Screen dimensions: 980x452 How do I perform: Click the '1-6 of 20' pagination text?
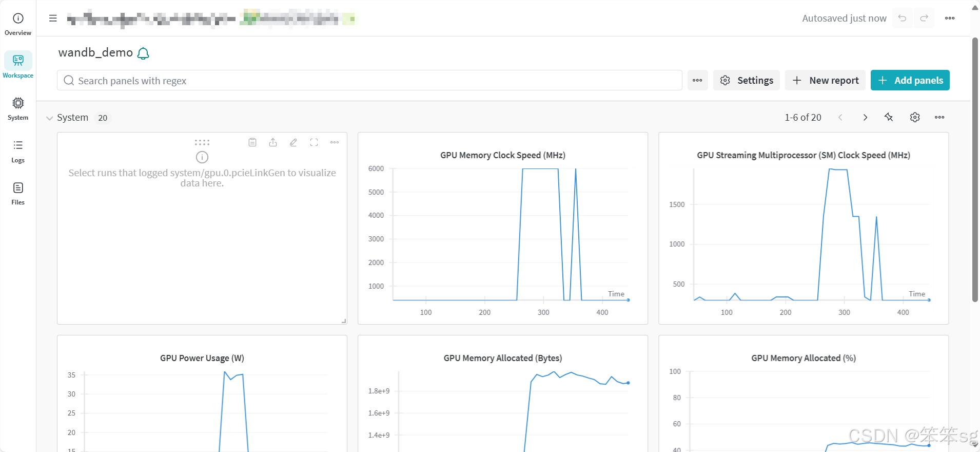[x=802, y=118]
